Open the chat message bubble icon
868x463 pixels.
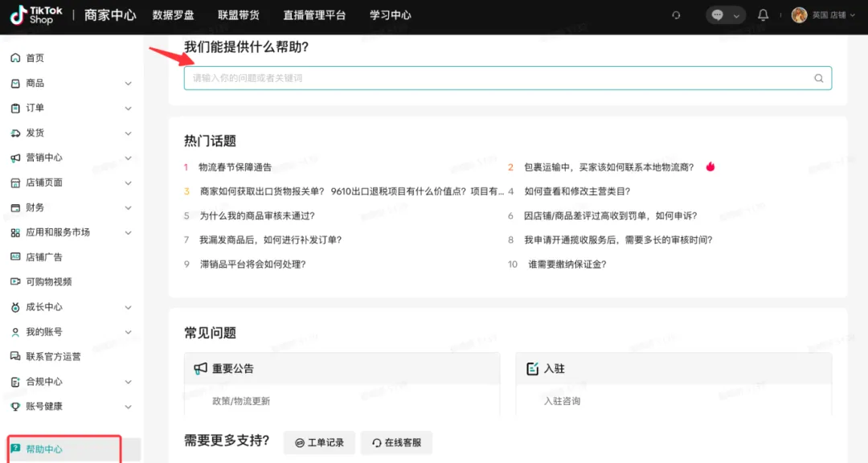(718, 15)
